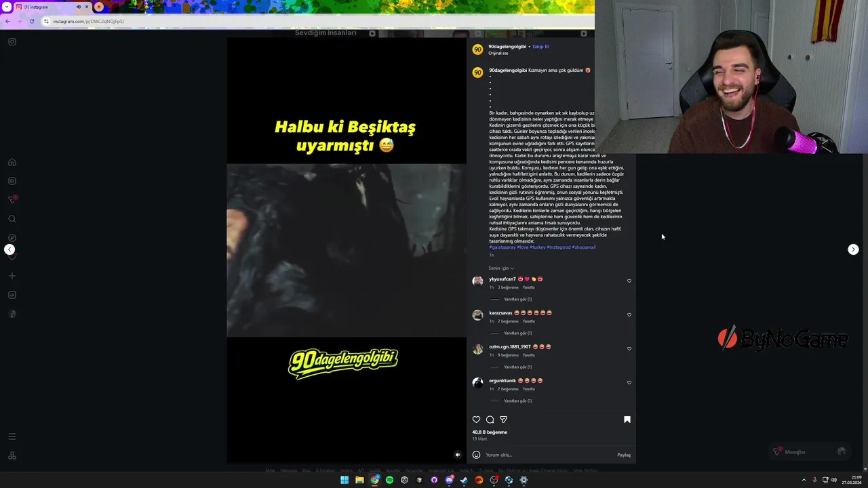Expand replies under ykyusufcan7's comment
Screen dimensions: 868x488
pos(517,299)
